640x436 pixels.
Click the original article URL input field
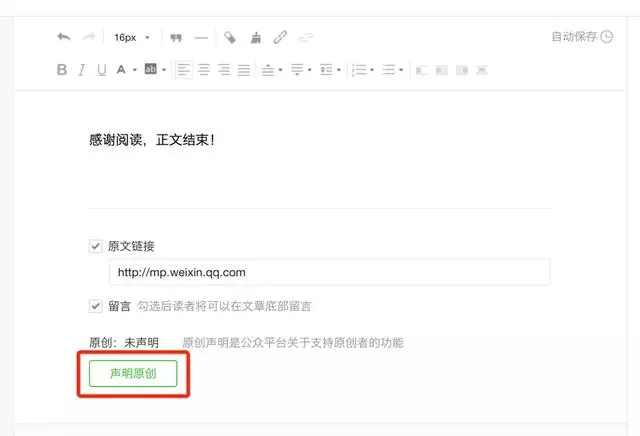point(329,272)
